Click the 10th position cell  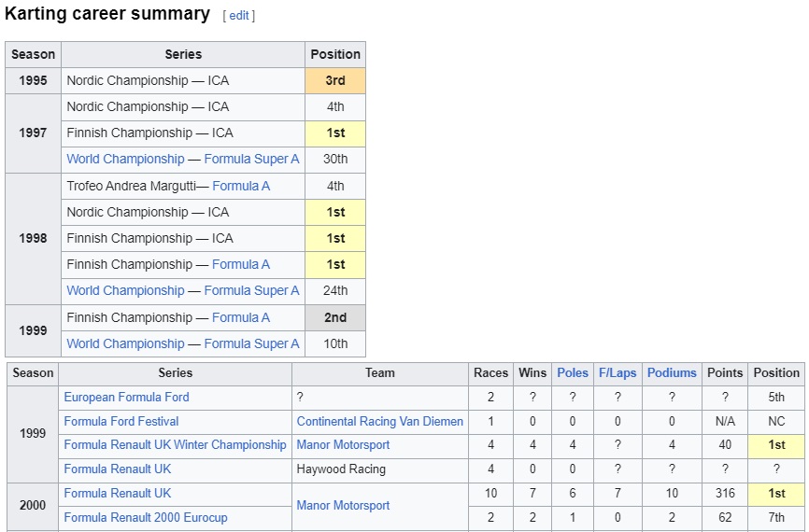pyautogui.click(x=335, y=343)
